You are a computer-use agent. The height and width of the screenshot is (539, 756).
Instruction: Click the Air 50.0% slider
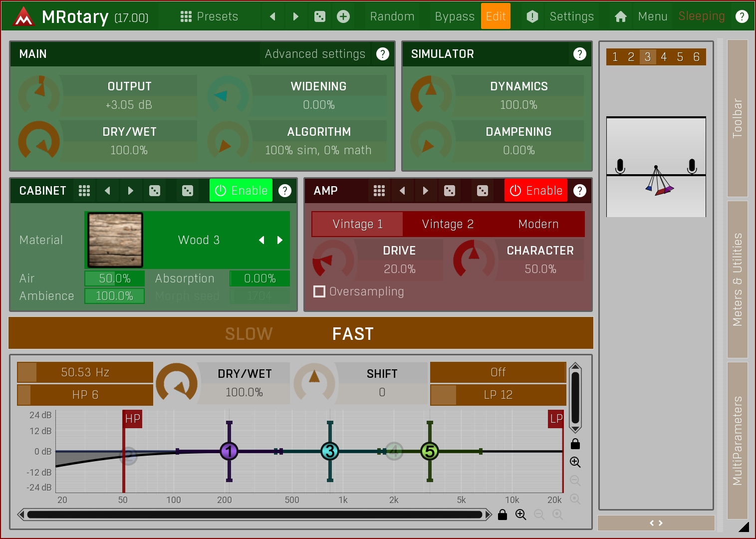click(115, 278)
